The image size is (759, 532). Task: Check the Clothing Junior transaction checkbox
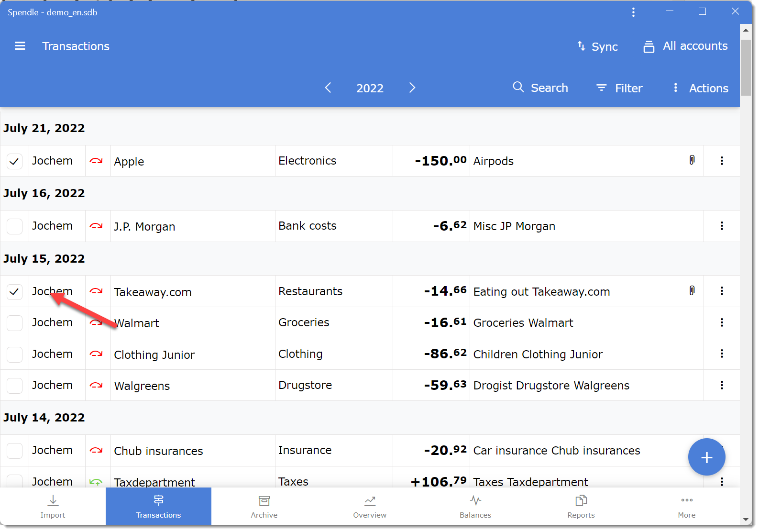(x=14, y=355)
